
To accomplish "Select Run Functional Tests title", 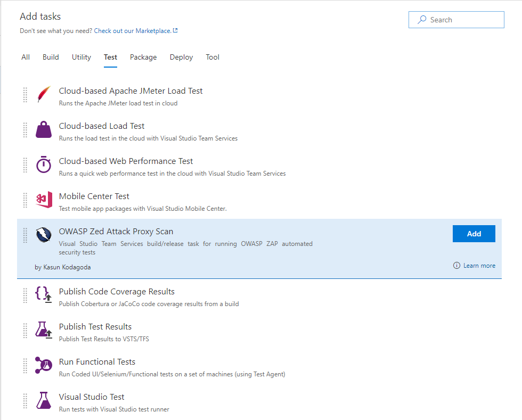I will click(x=97, y=362).
